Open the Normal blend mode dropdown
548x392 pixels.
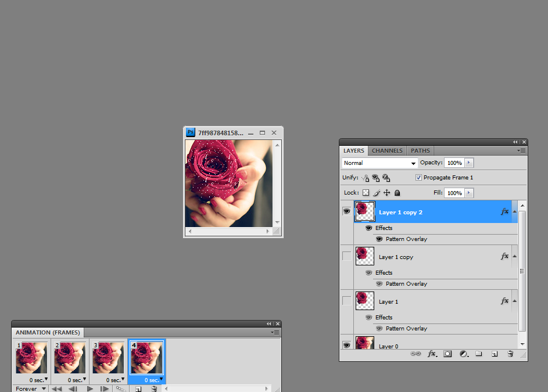(380, 163)
